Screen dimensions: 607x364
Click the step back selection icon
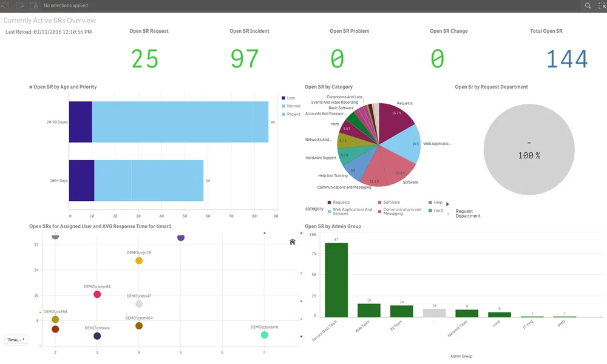[x=5, y=5]
